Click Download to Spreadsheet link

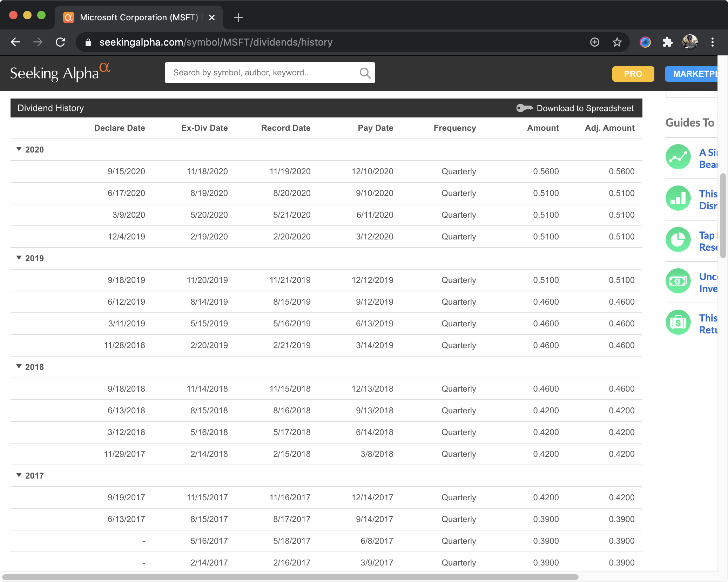pyautogui.click(x=585, y=108)
